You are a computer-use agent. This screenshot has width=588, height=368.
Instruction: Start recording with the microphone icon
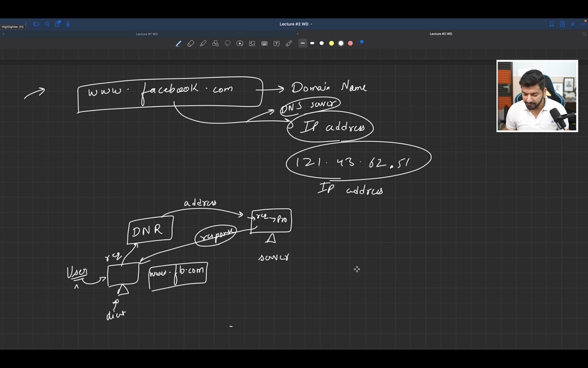[x=68, y=24]
